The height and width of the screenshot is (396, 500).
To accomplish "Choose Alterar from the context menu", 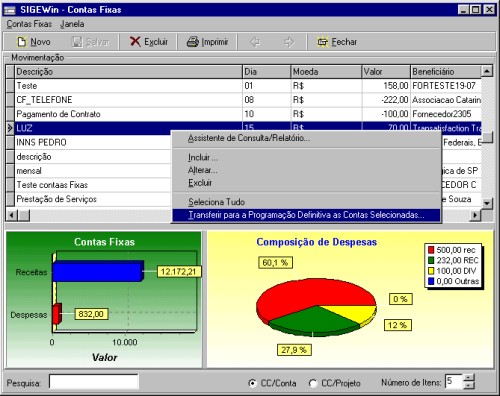I will (306, 170).
